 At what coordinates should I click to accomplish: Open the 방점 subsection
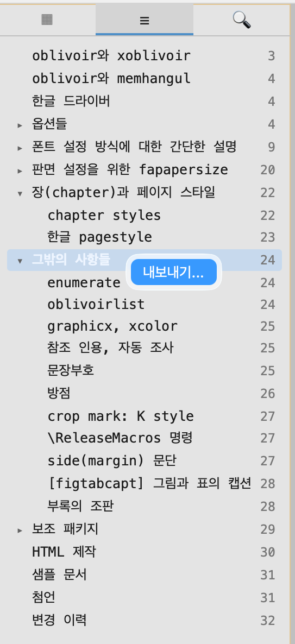(x=59, y=394)
